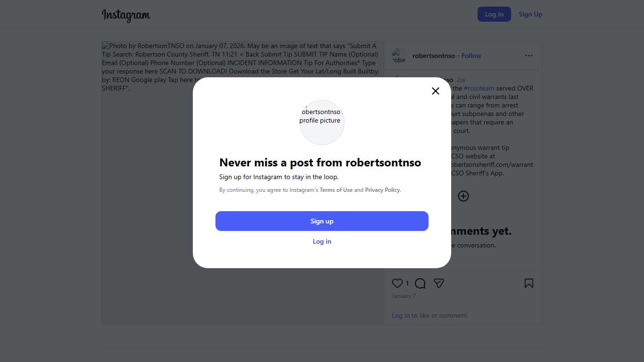Click Sign Up in the top header
The height and width of the screenshot is (362, 644).
[530, 14]
